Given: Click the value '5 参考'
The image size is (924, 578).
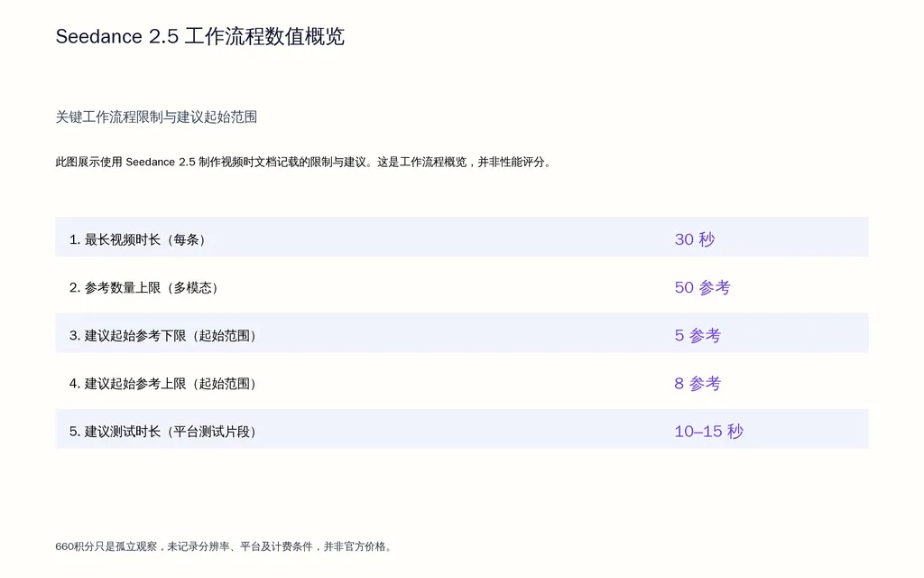Looking at the screenshot, I should (698, 336).
